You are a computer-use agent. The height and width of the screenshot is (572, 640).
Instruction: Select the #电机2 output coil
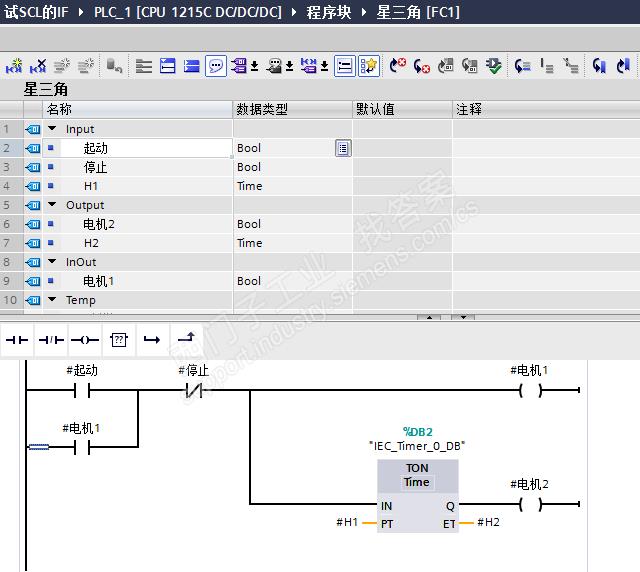click(530, 505)
